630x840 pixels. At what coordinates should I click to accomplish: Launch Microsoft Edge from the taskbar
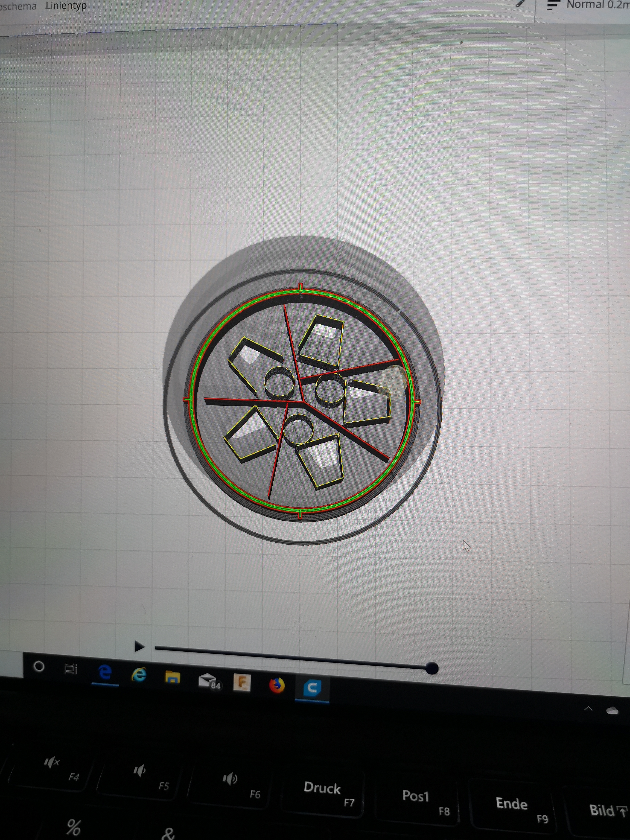point(105,672)
